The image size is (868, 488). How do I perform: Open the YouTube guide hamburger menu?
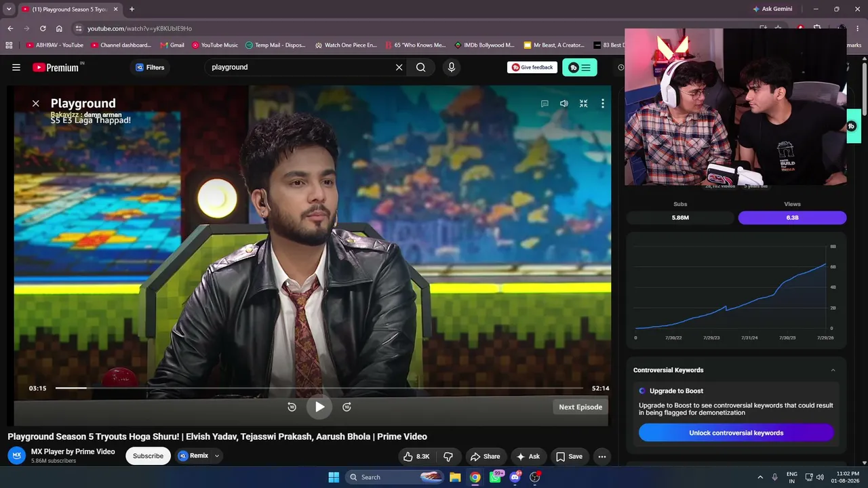click(x=16, y=67)
